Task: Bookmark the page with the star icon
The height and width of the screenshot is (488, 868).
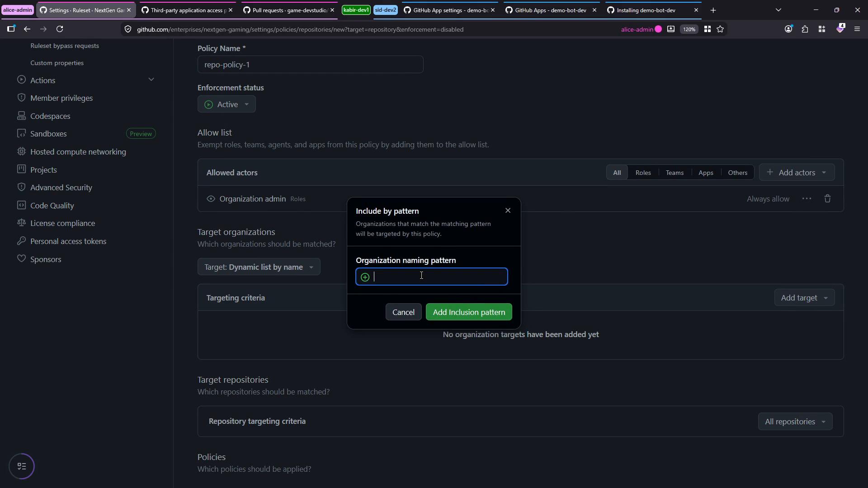Action: tap(720, 29)
